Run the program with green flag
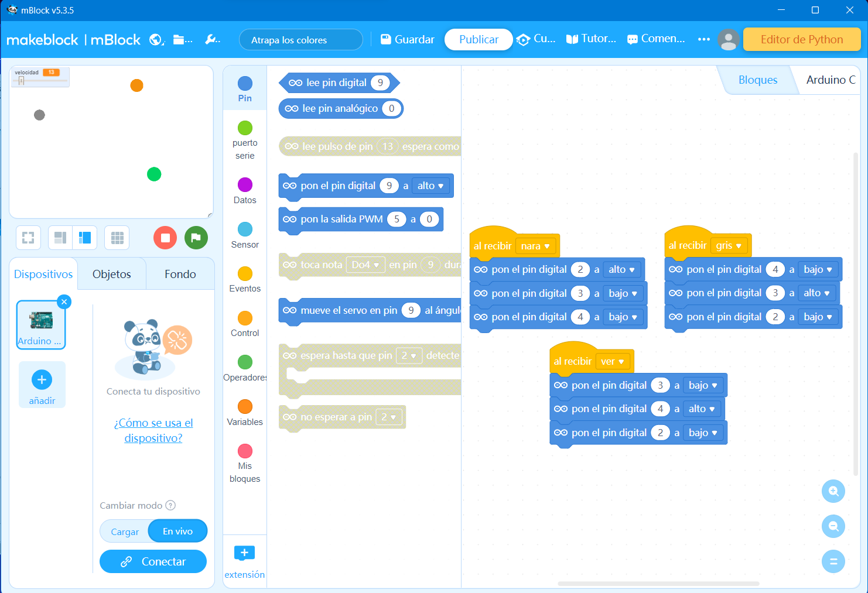Screen dimensions: 868x593 point(196,238)
